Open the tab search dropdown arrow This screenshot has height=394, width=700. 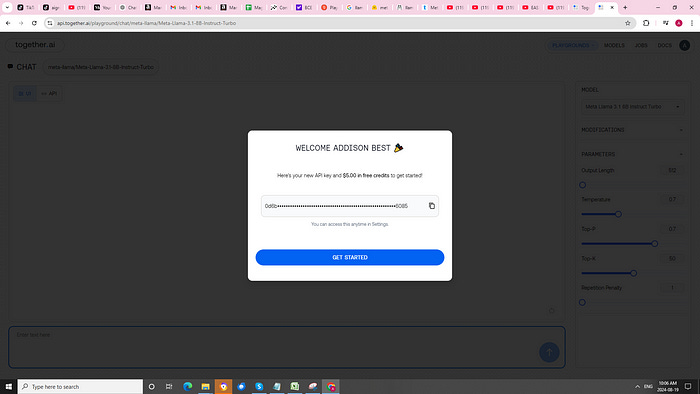tap(7, 8)
